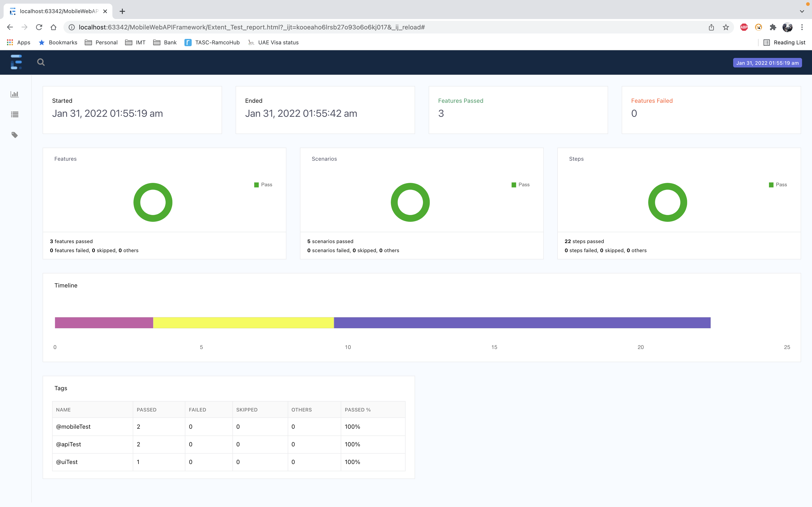Image resolution: width=812 pixels, height=507 pixels.
Task: Click the Extent Reports logo
Action: [16, 62]
